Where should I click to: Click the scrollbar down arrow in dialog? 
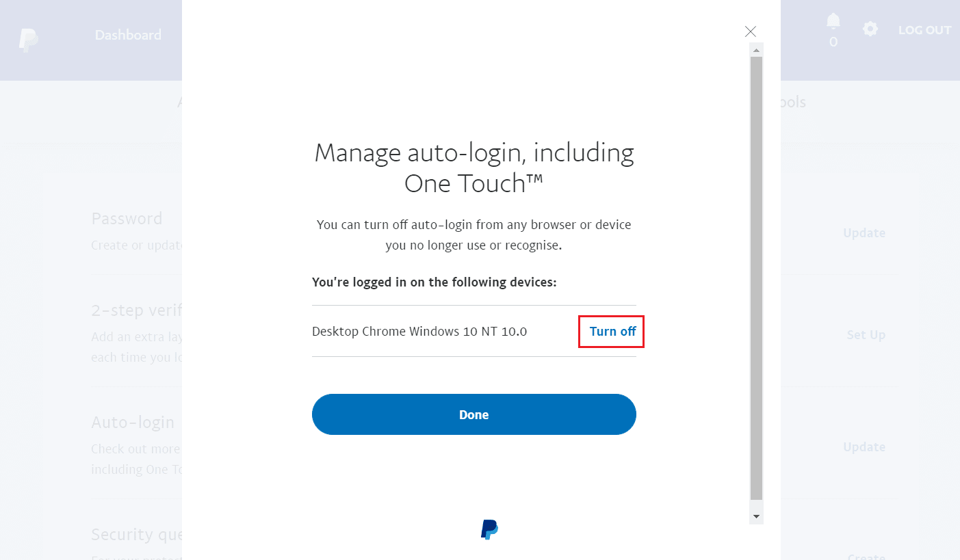[x=756, y=516]
